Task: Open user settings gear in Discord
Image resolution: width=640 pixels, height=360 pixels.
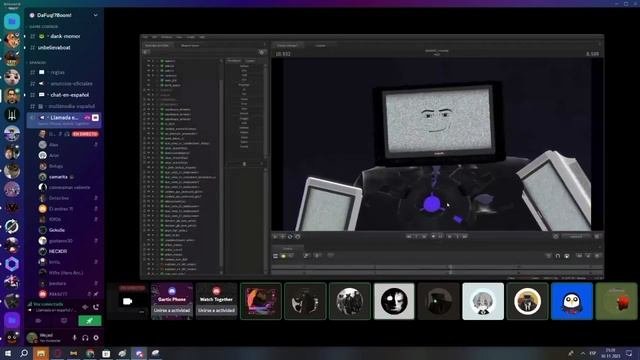Action: click(x=96, y=338)
